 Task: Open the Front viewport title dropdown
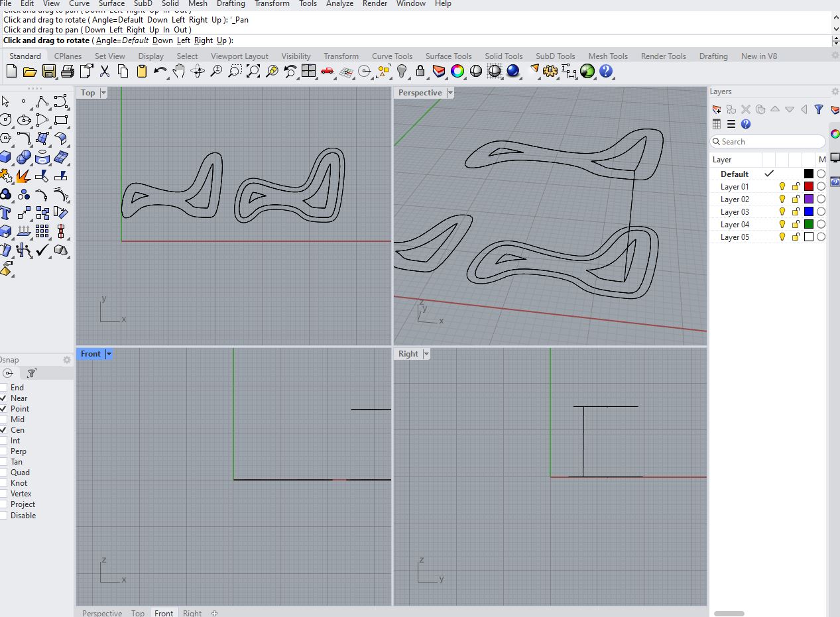pos(109,353)
